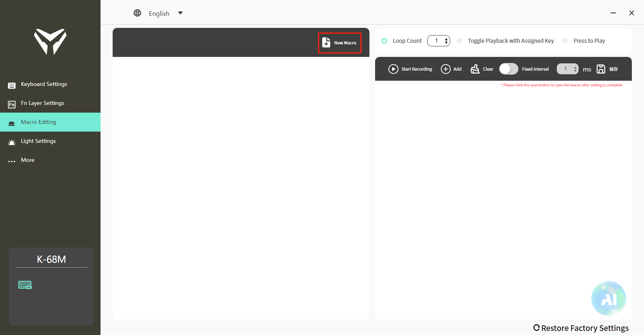Click the New Macro file icon
The image size is (644, 335).
326,42
